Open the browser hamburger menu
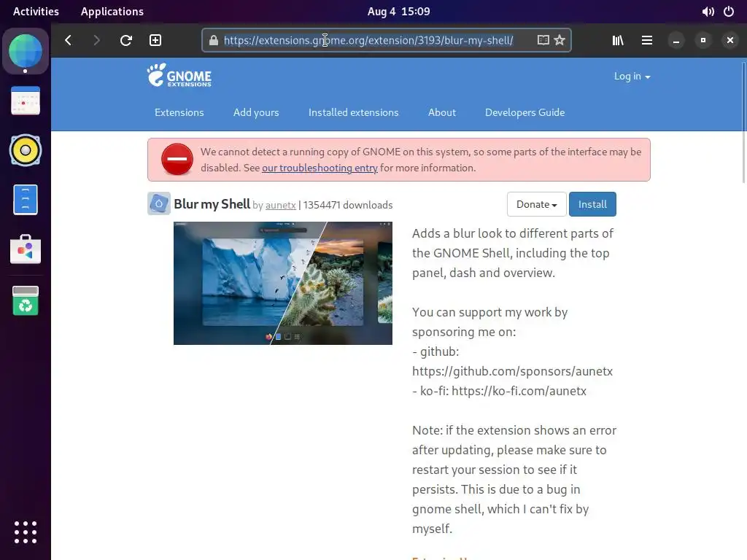 click(x=647, y=41)
